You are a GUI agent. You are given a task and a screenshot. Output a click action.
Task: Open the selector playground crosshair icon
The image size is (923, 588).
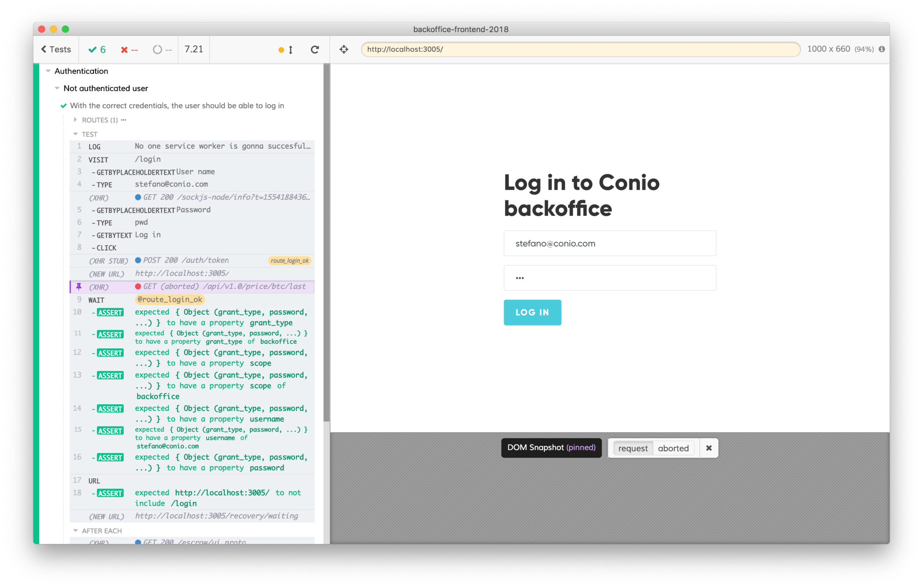(x=344, y=50)
